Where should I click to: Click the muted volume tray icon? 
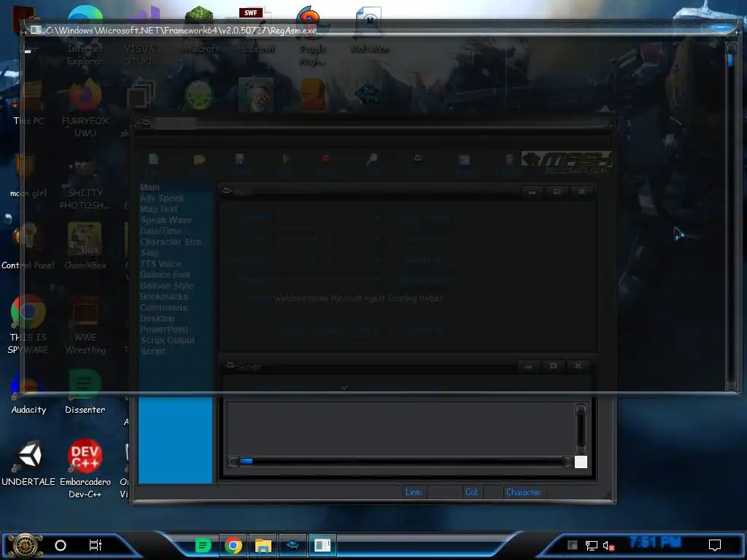pyautogui.click(x=608, y=545)
